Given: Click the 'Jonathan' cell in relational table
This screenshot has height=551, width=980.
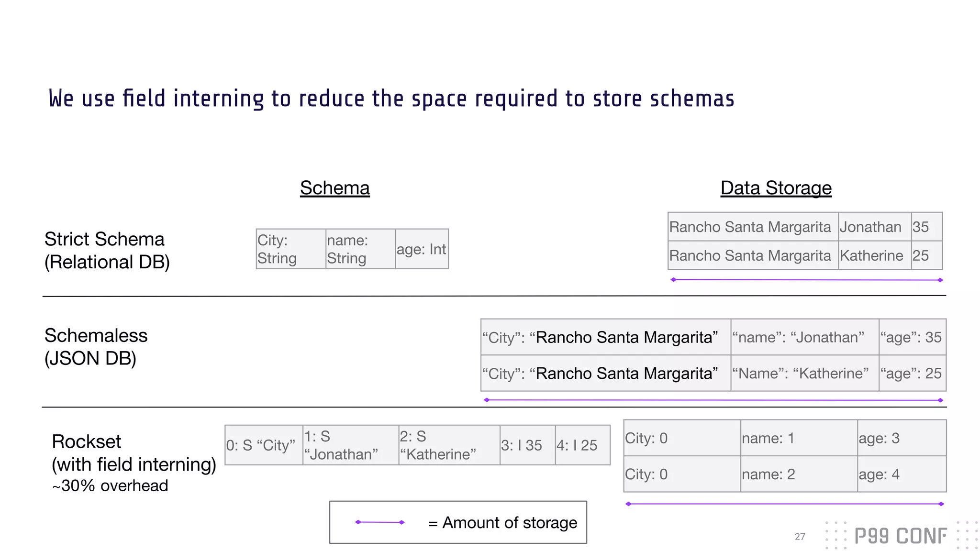Looking at the screenshot, I should click(875, 227).
